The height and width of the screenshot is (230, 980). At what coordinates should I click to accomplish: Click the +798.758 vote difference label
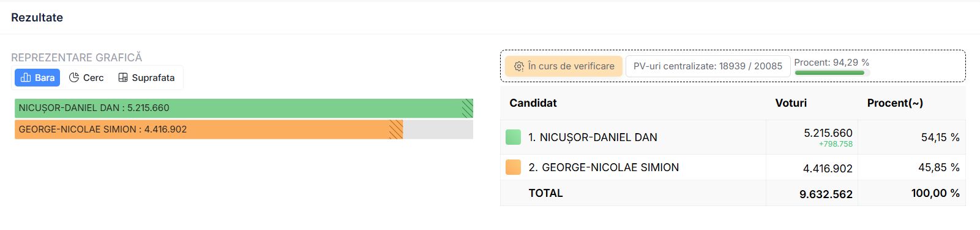tap(836, 144)
